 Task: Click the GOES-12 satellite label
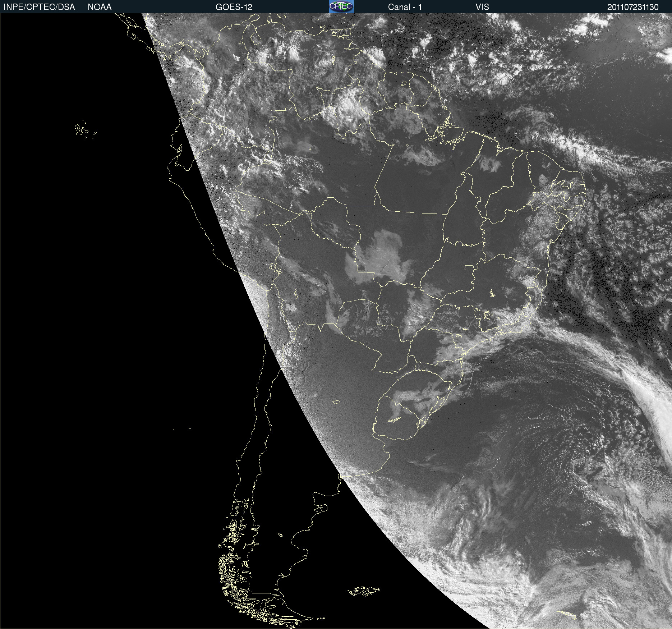[x=234, y=7]
